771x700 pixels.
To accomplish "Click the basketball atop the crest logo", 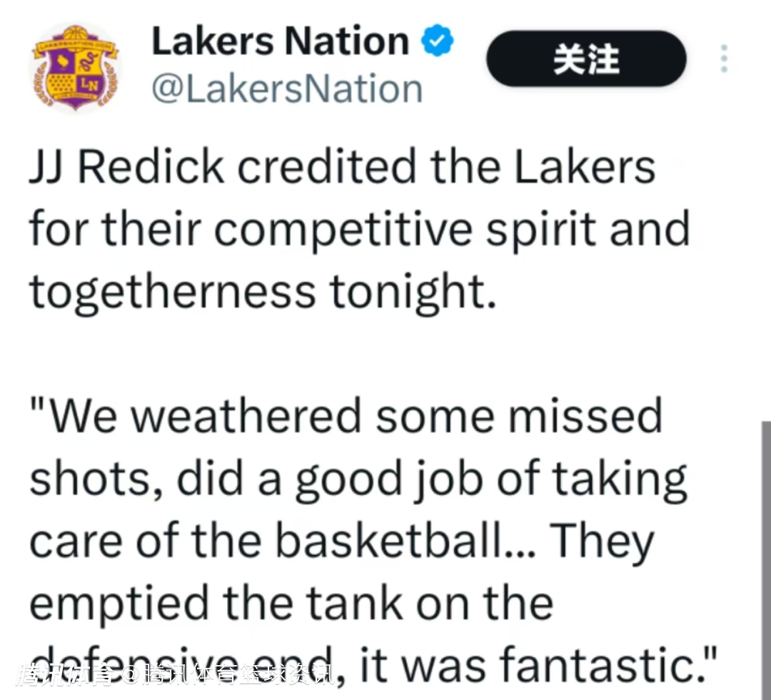I will point(74,33).
